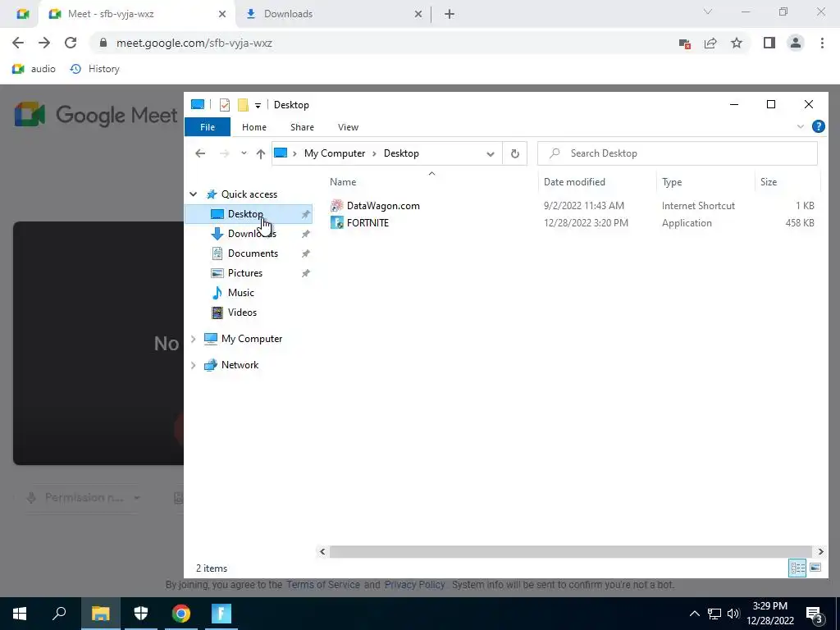Select Desktop in Quick access
840x630 pixels.
coord(249,214)
